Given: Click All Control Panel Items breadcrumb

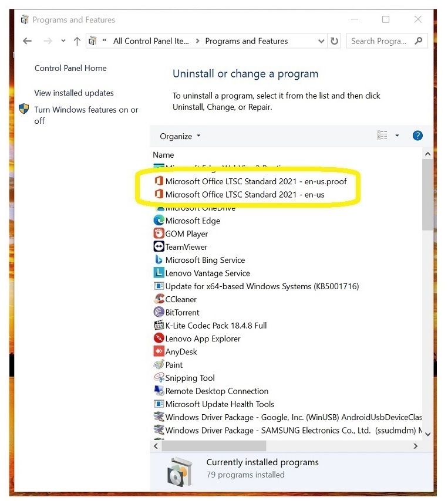Looking at the screenshot, I should point(151,41).
